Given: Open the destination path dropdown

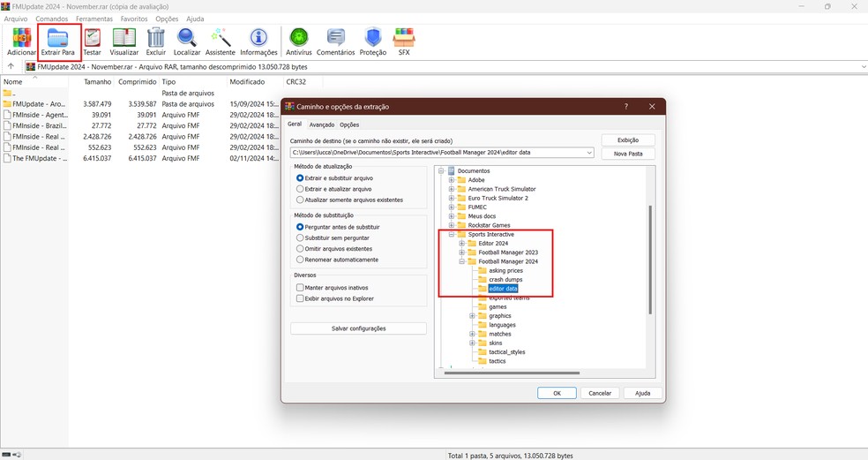Looking at the screenshot, I should click(x=588, y=153).
